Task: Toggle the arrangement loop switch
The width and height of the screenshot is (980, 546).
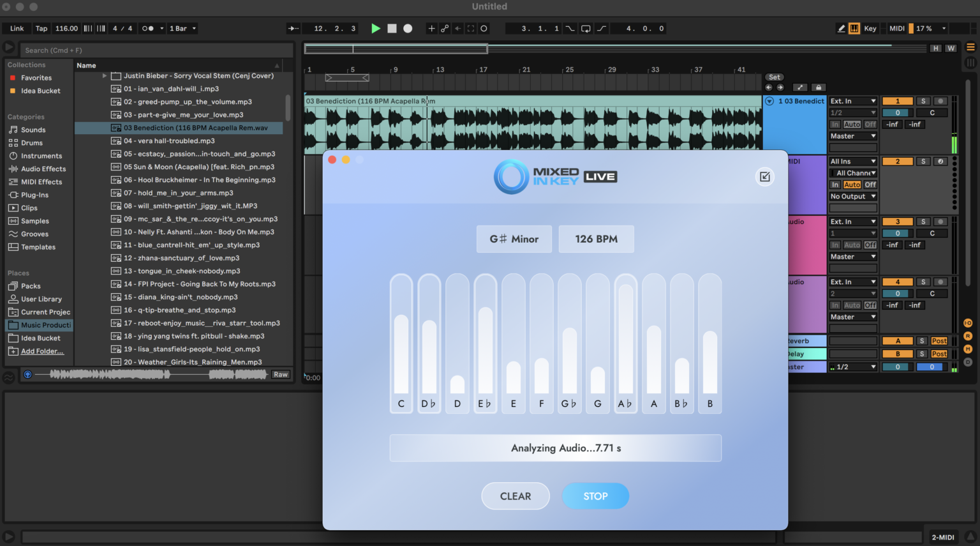Action: (x=586, y=28)
